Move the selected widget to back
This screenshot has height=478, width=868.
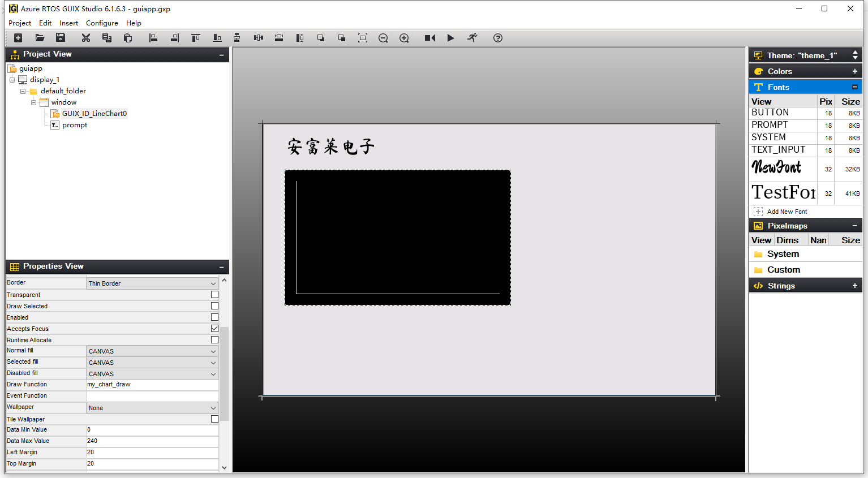342,38
